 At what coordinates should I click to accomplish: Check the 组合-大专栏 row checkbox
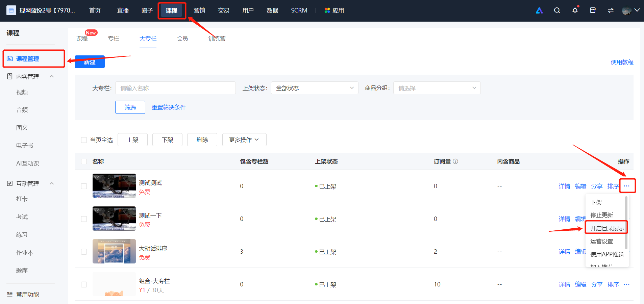coord(84,284)
